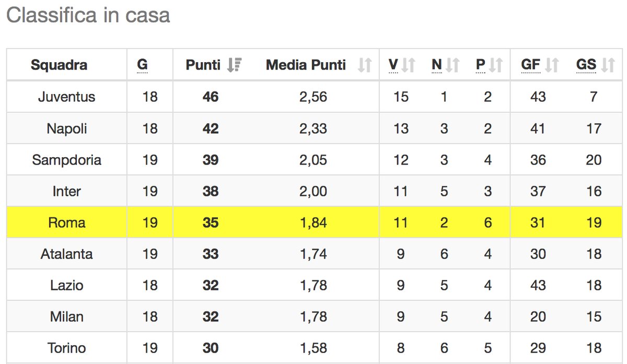The image size is (627, 364).
Task: Open Napoli team name
Action: pyautogui.click(x=67, y=128)
